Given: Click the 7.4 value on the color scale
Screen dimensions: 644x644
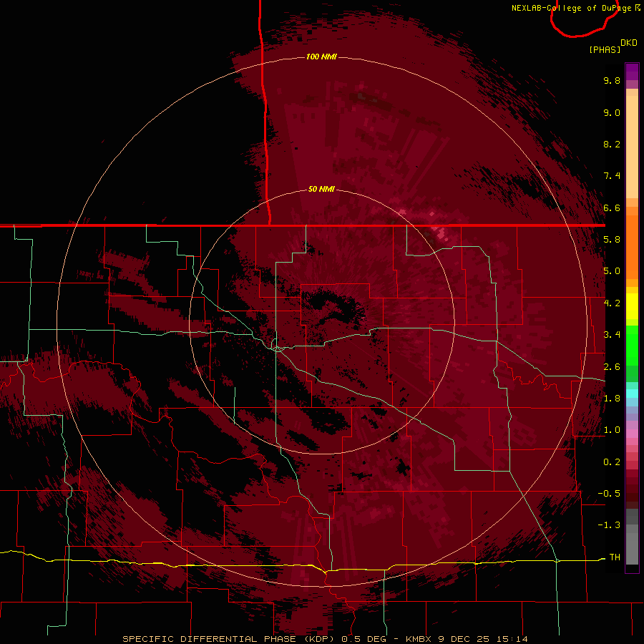Looking at the screenshot, I should pyautogui.click(x=612, y=176).
